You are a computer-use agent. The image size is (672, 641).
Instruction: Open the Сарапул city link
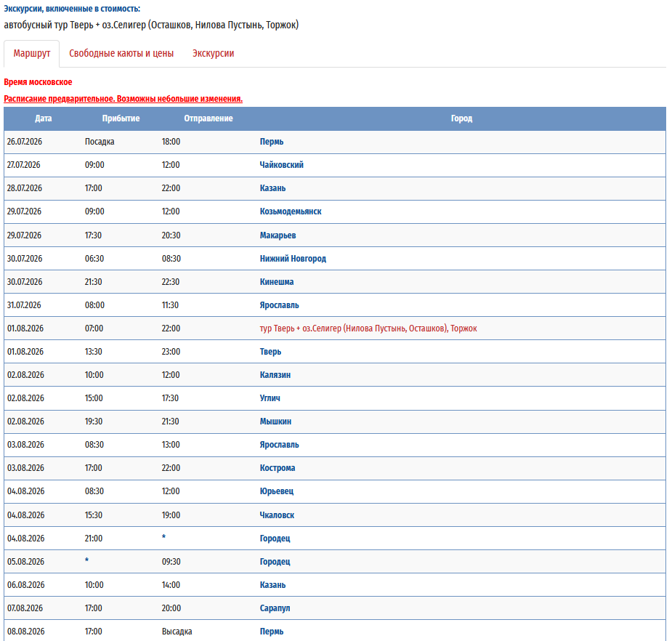(275, 608)
